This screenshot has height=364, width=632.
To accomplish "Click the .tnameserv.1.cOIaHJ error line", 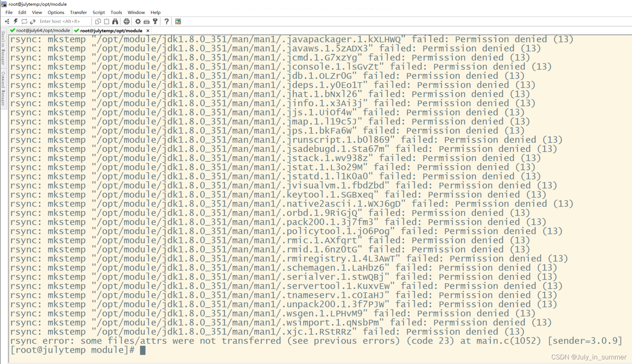I will (284, 295).
